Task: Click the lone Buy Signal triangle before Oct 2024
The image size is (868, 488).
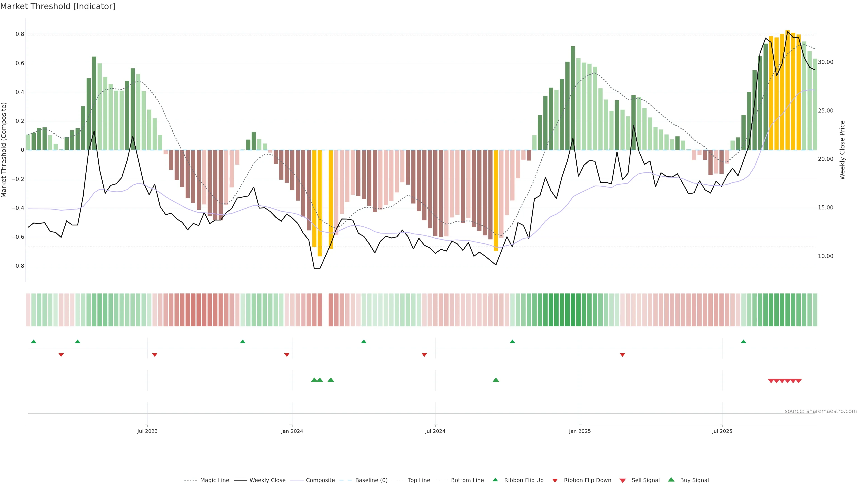Action: [496, 380]
